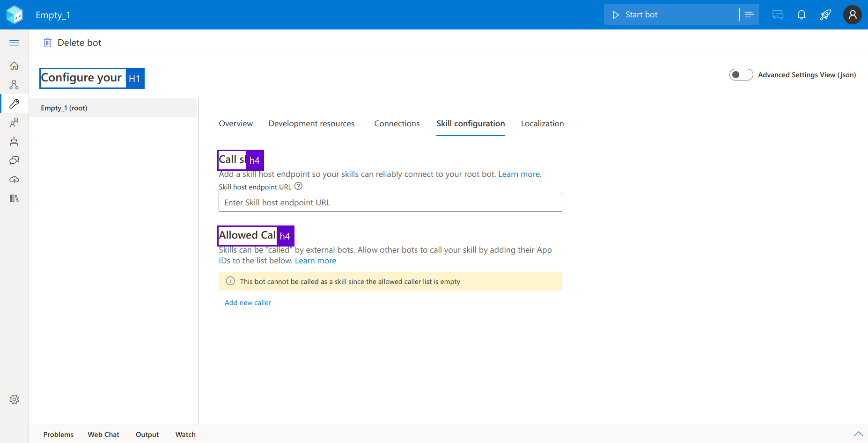
Task: Switch to the Overview tab
Action: pyautogui.click(x=235, y=123)
